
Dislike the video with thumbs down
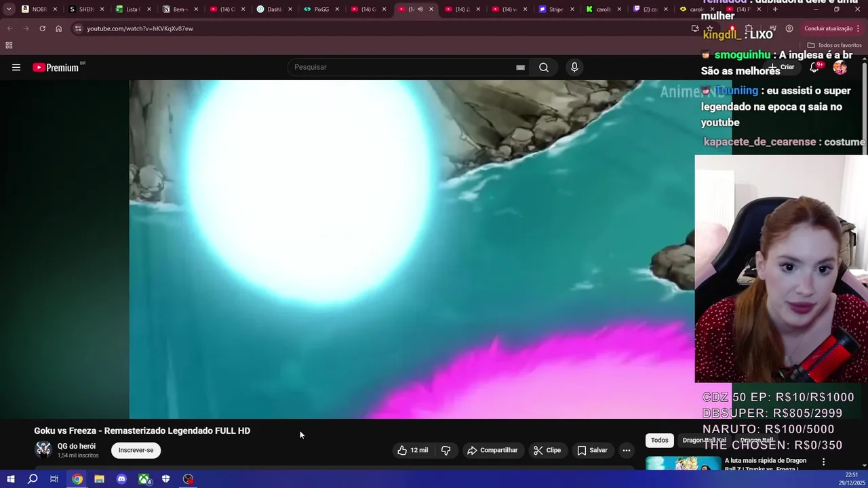pos(446,450)
